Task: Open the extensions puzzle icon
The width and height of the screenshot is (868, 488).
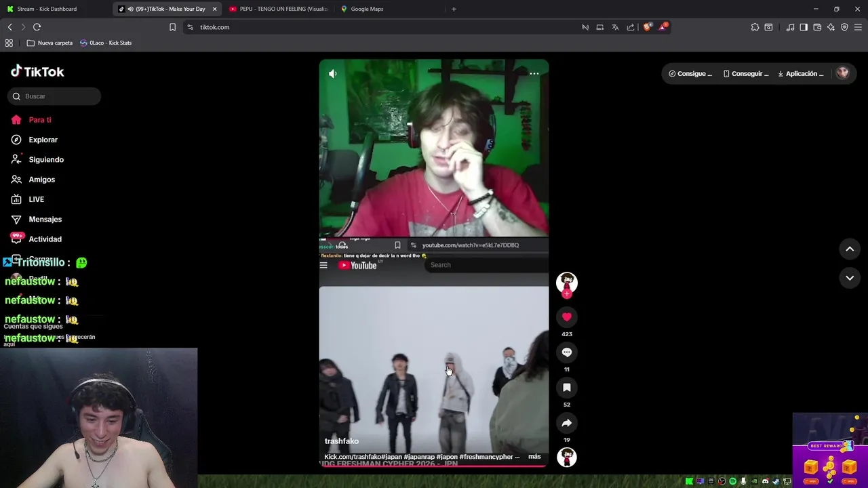Action: click(x=755, y=27)
